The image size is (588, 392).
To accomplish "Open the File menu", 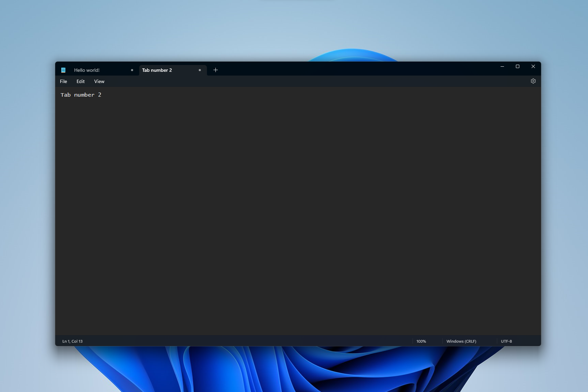I will [63, 81].
